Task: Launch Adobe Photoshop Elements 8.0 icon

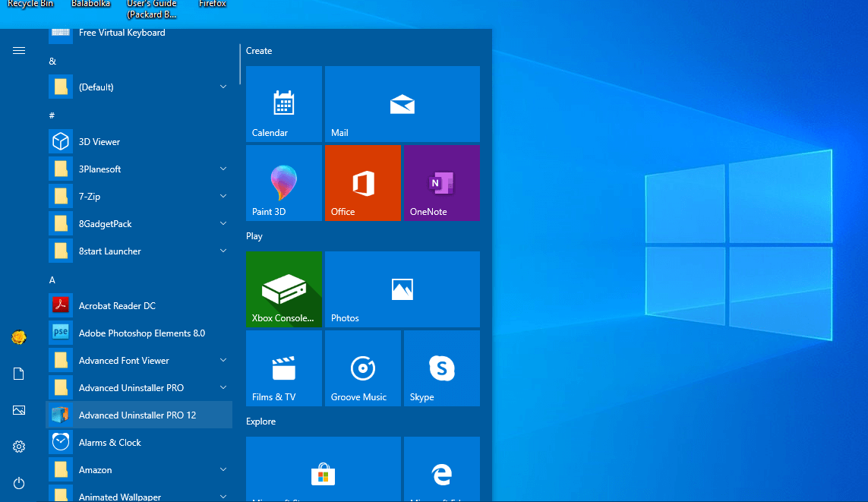Action: coord(60,333)
